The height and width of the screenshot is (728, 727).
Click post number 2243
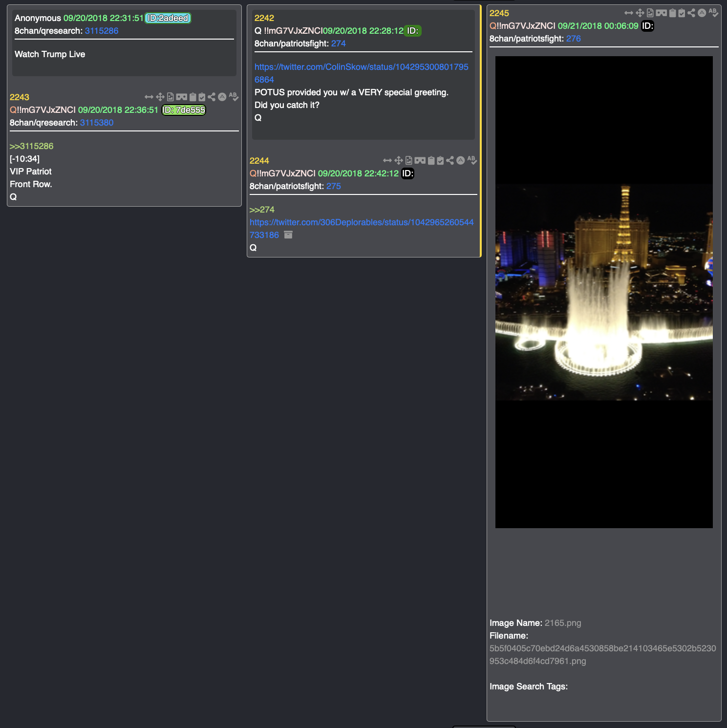20,97
